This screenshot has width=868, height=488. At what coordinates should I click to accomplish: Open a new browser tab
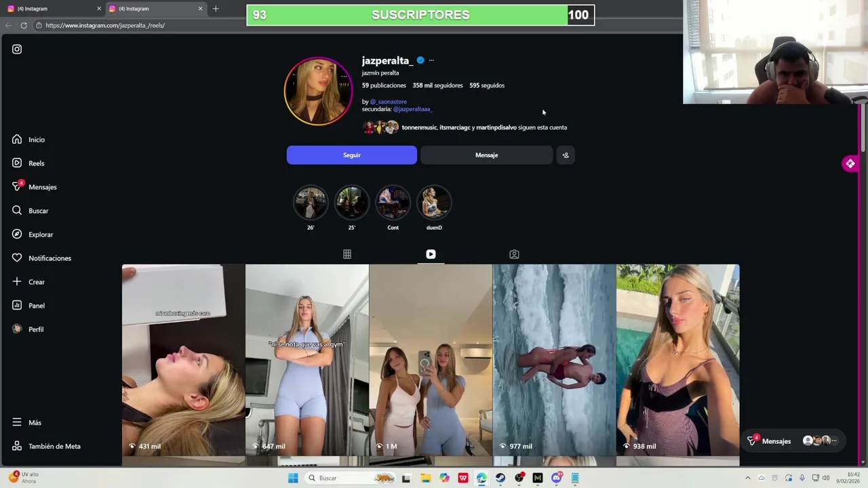click(216, 9)
